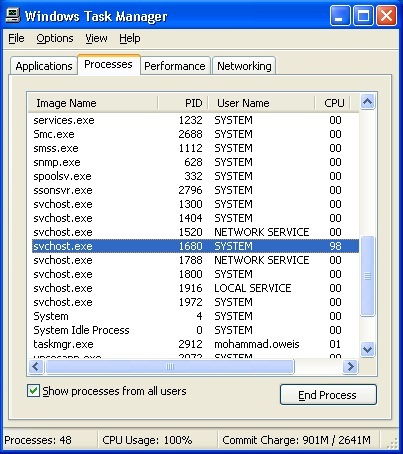Sort by the PID column header
The width and height of the screenshot is (403, 454).
point(183,103)
